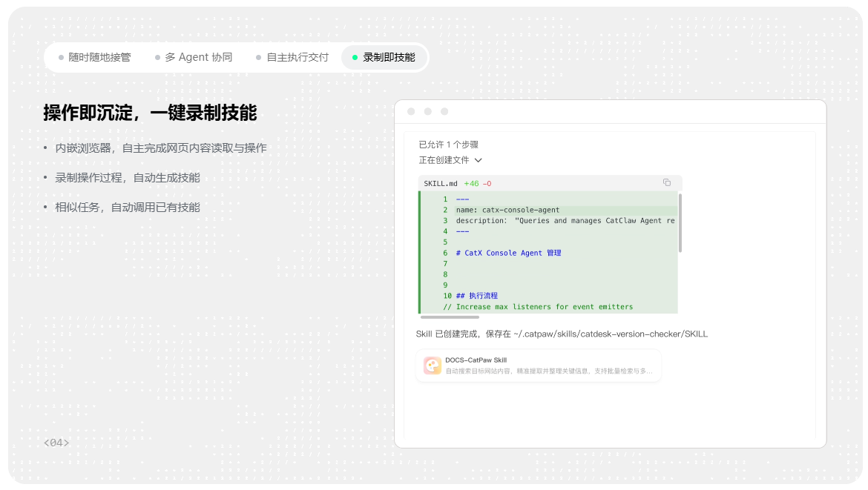Click the 'Increase max listeners' comment line

coord(538,307)
